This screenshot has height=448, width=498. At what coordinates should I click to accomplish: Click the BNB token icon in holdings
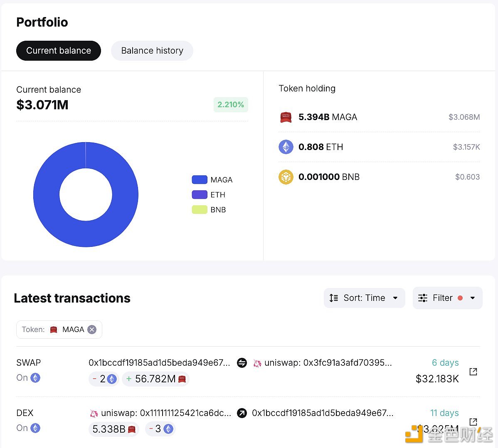[286, 177]
